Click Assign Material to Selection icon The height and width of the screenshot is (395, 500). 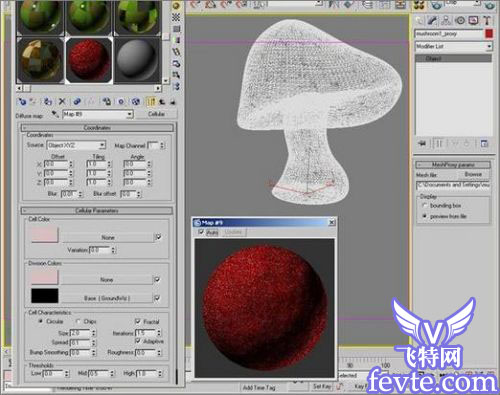point(48,101)
